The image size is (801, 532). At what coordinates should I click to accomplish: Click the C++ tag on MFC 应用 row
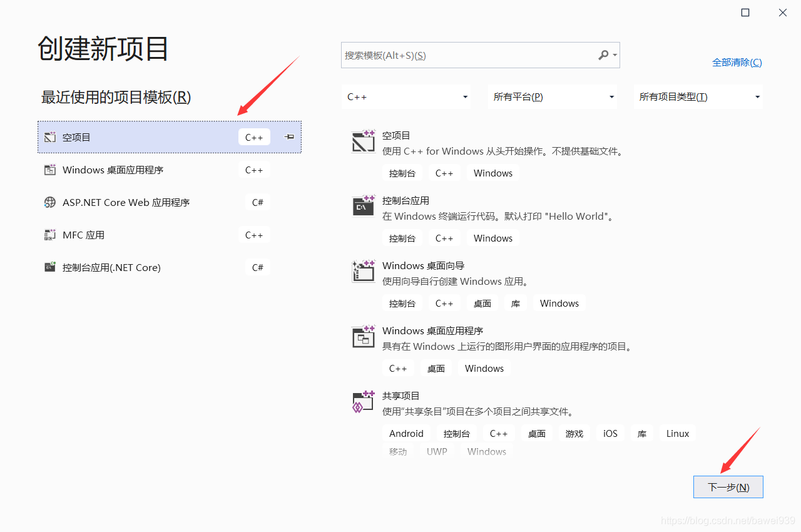(x=254, y=235)
